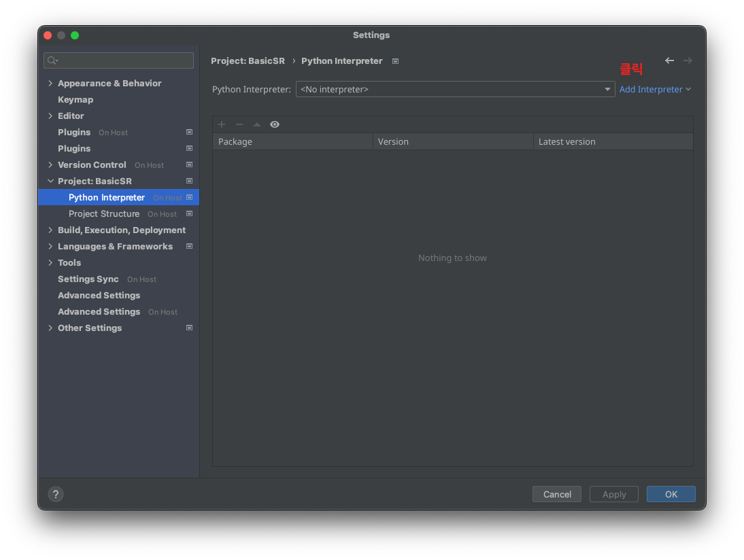Open the Python Interpreter dropdown
Screen dimensions: 744x560
pos(607,88)
